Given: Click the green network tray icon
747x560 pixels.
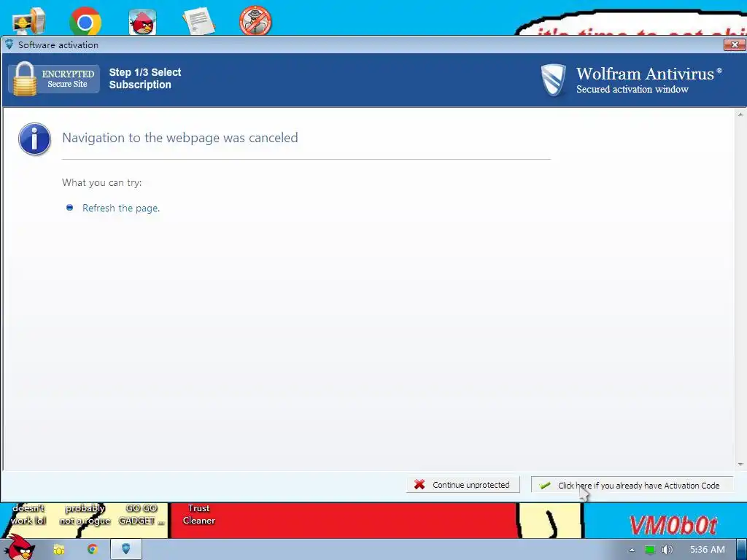Looking at the screenshot, I should coord(649,550).
